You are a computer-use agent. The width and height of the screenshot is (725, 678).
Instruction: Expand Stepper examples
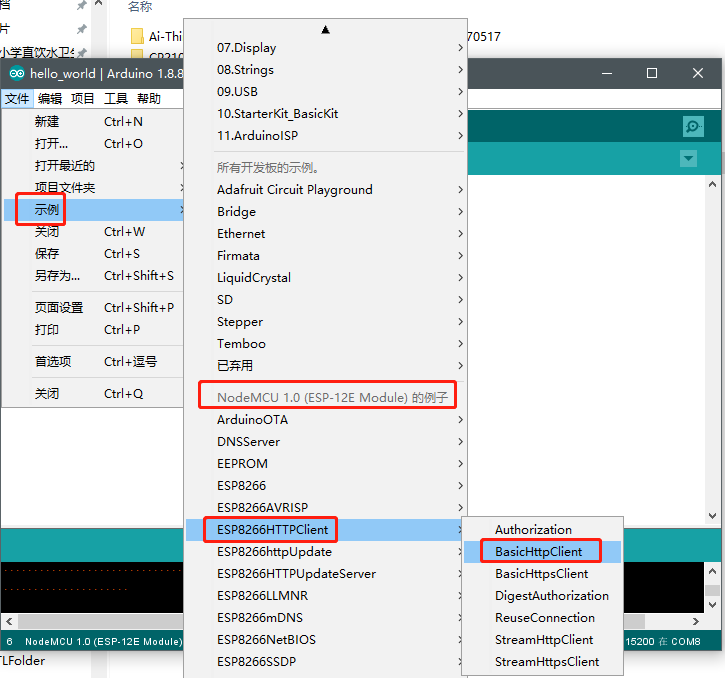pyautogui.click(x=326, y=321)
